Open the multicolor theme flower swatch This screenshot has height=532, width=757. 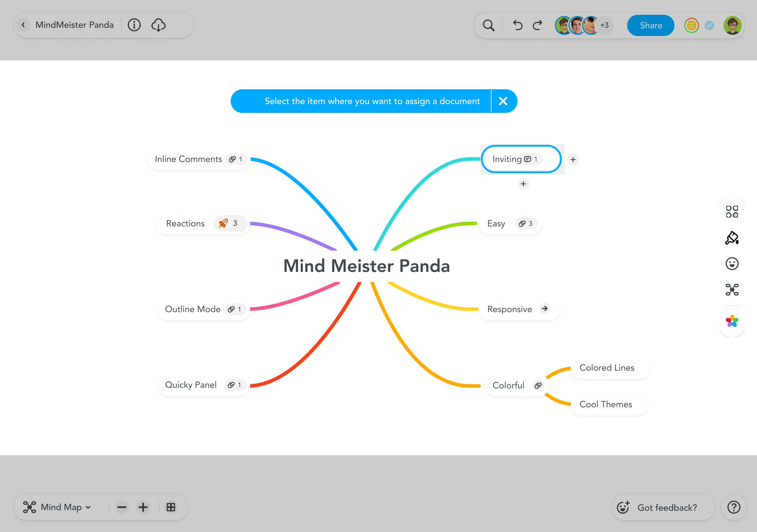pos(732,321)
